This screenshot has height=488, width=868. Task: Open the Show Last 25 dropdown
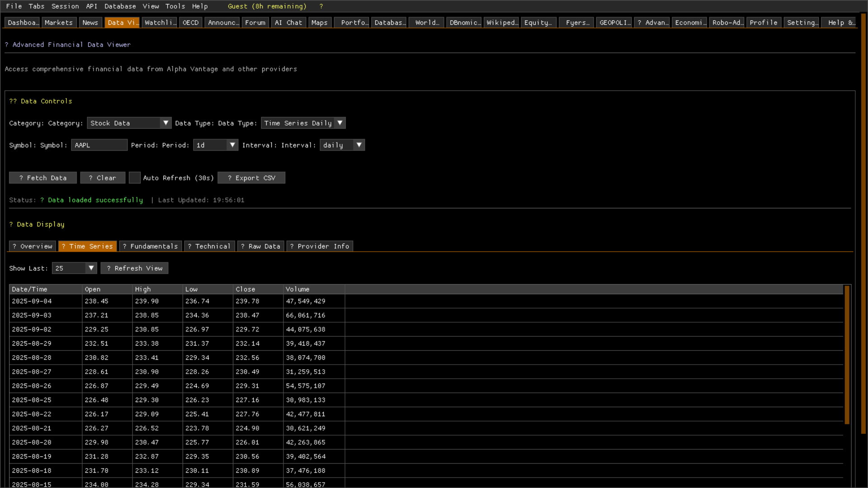click(x=74, y=268)
